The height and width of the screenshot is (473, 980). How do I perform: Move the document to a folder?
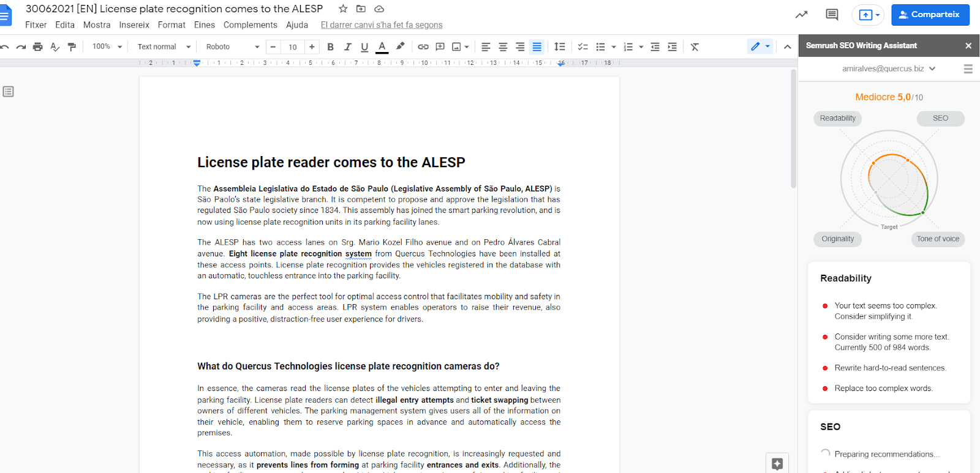tap(361, 9)
